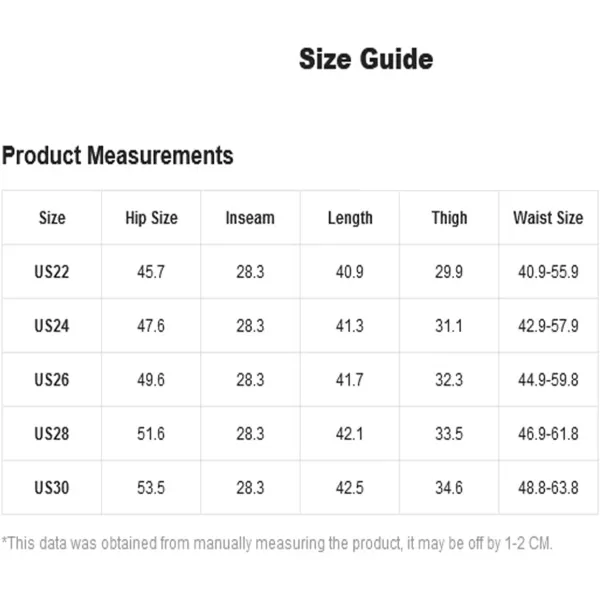Select the US22 size row label
Screen dimensions: 600x600
pos(52,272)
